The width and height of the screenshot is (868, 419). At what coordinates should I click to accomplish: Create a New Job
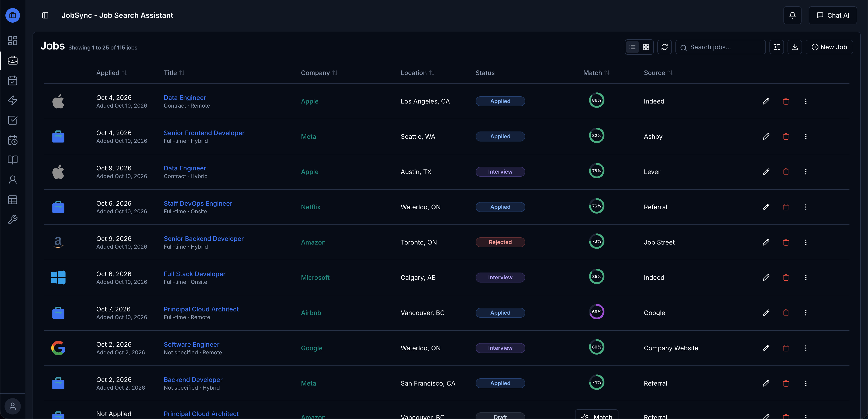829,47
